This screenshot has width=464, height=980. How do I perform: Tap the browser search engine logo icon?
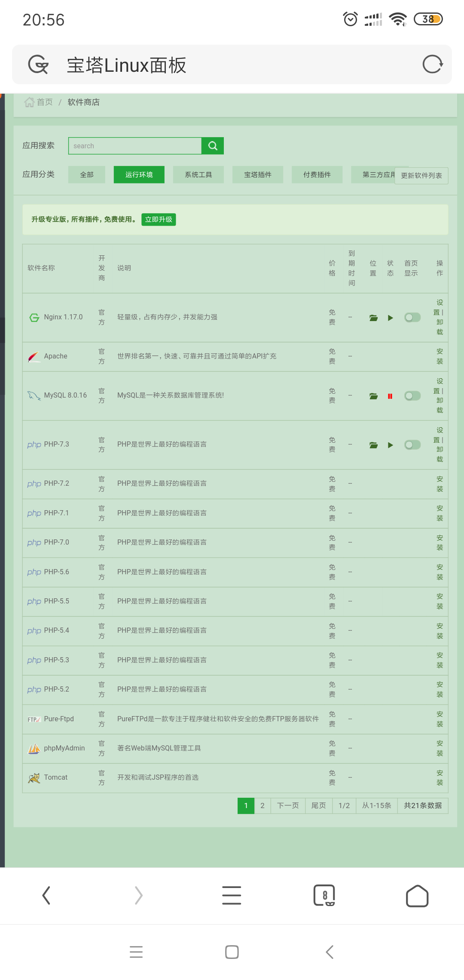(x=38, y=65)
